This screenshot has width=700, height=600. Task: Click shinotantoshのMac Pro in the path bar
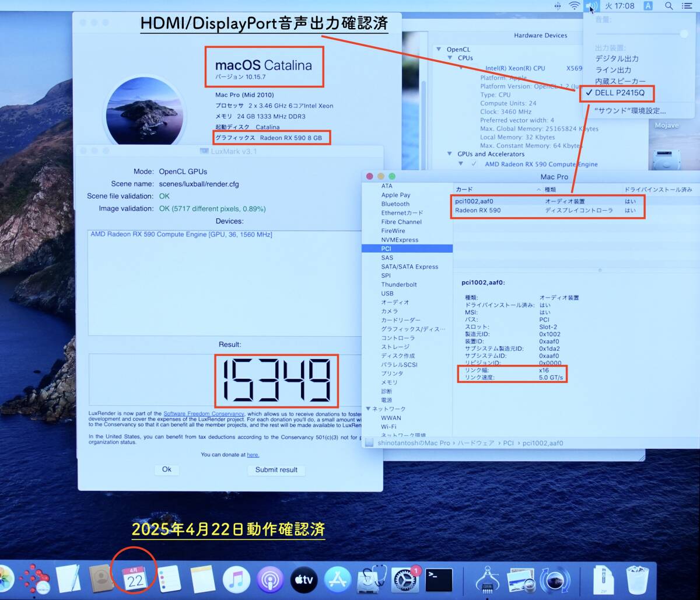pos(414,443)
